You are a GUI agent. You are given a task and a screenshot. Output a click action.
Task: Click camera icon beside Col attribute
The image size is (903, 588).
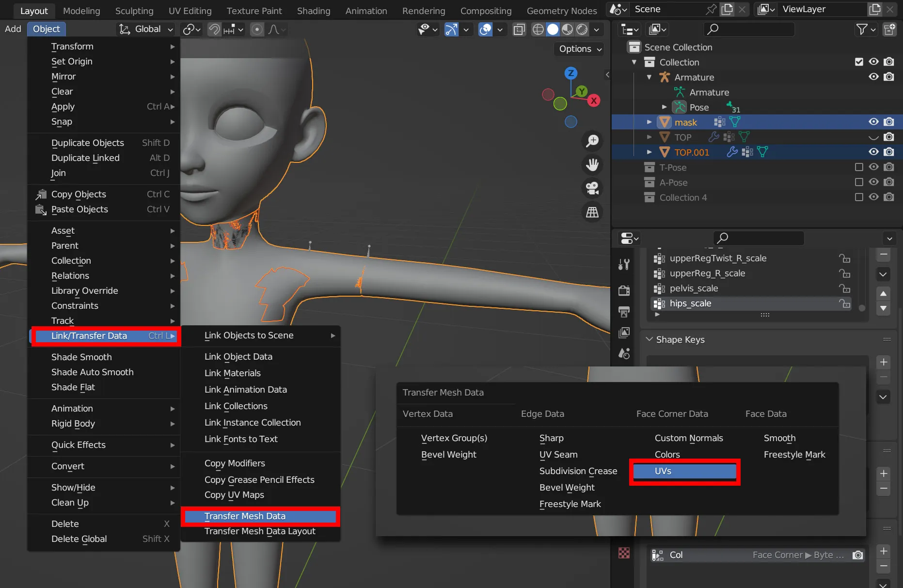[857, 555]
